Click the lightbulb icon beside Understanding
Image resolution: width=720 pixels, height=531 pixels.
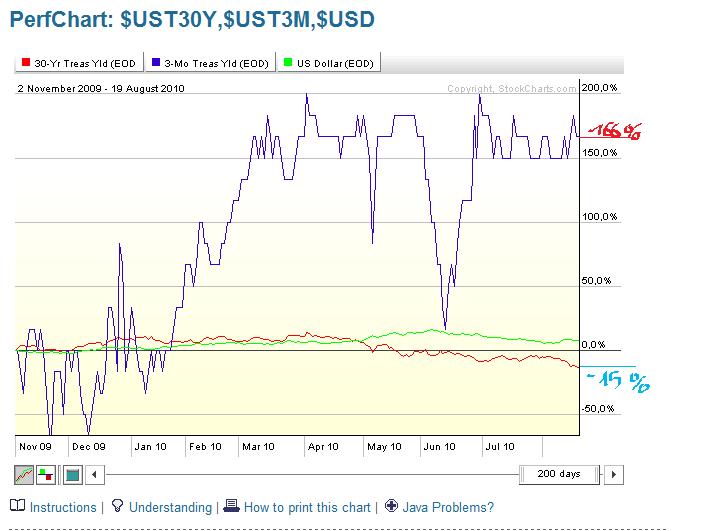(x=117, y=507)
